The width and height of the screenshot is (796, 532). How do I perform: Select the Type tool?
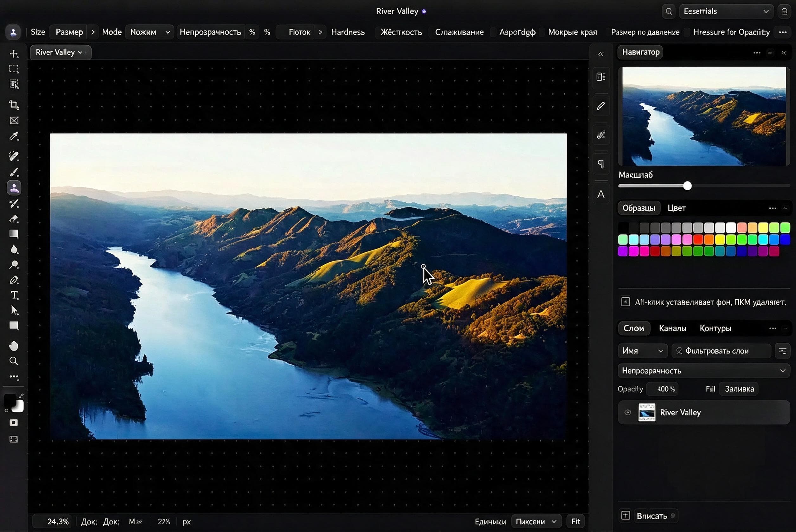pos(14,295)
